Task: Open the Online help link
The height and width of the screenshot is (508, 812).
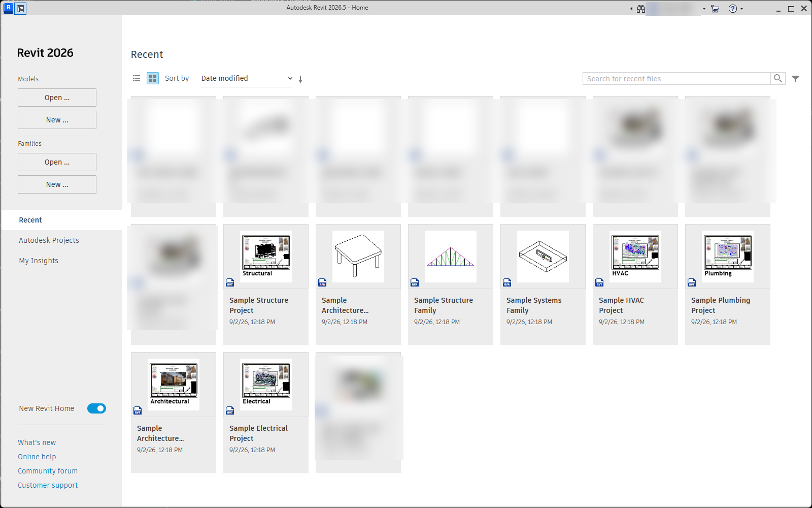Action: point(37,457)
